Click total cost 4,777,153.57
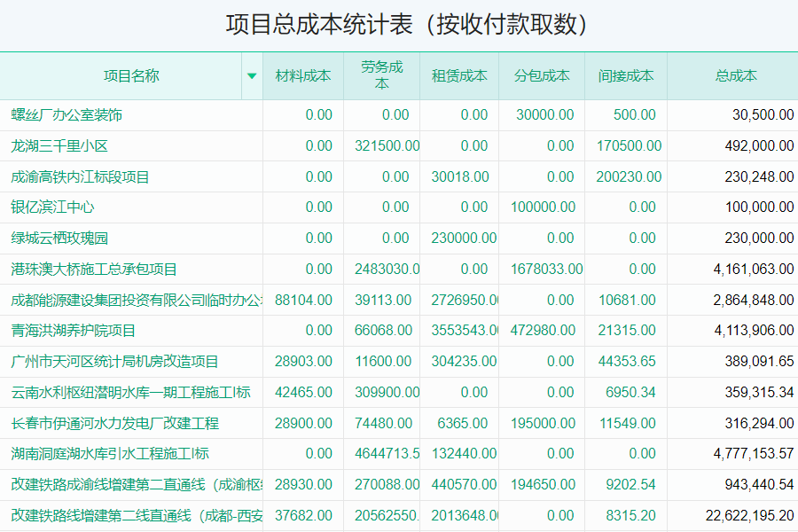This screenshot has width=798, height=532. 754,454
